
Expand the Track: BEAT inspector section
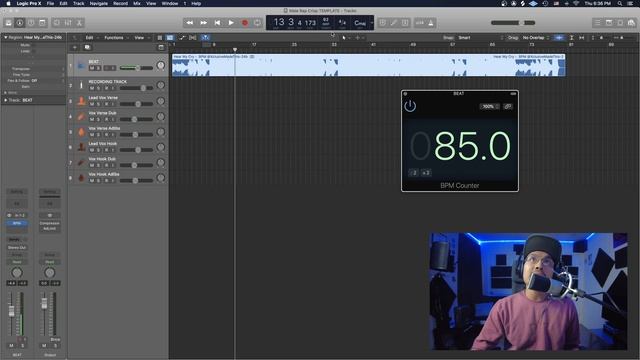tap(6, 100)
